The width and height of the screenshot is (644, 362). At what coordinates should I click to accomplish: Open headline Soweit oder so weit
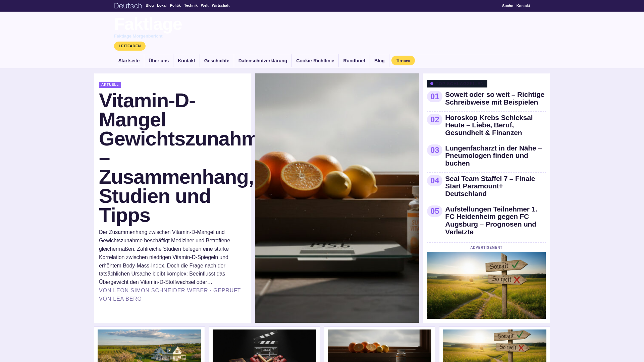pos(495,99)
